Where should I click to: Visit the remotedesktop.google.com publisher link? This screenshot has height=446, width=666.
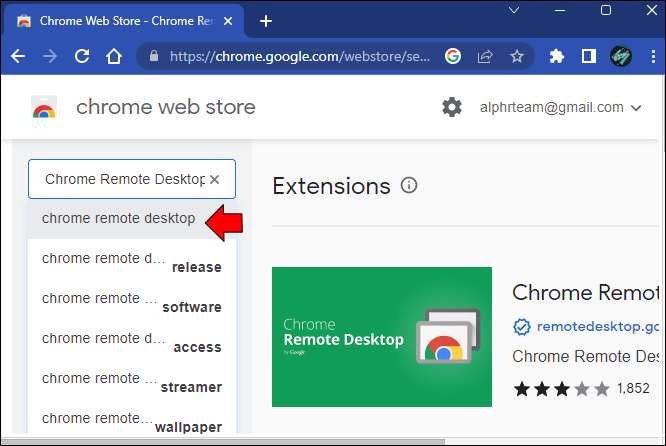[x=598, y=326]
